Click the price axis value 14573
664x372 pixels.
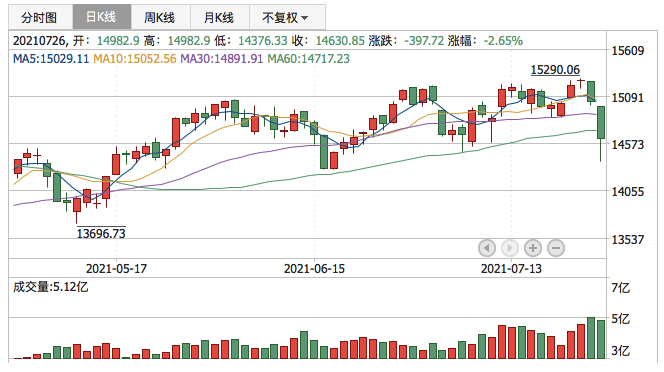(628, 144)
